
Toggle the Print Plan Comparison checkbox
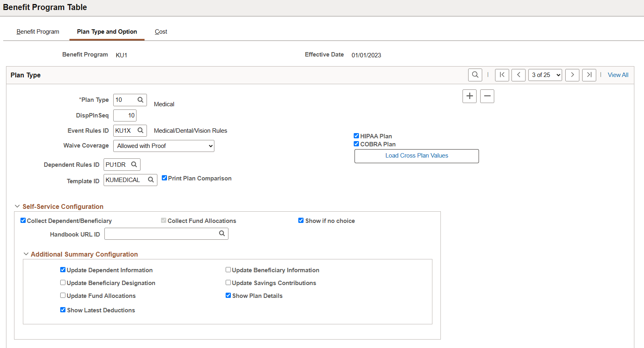coord(165,178)
